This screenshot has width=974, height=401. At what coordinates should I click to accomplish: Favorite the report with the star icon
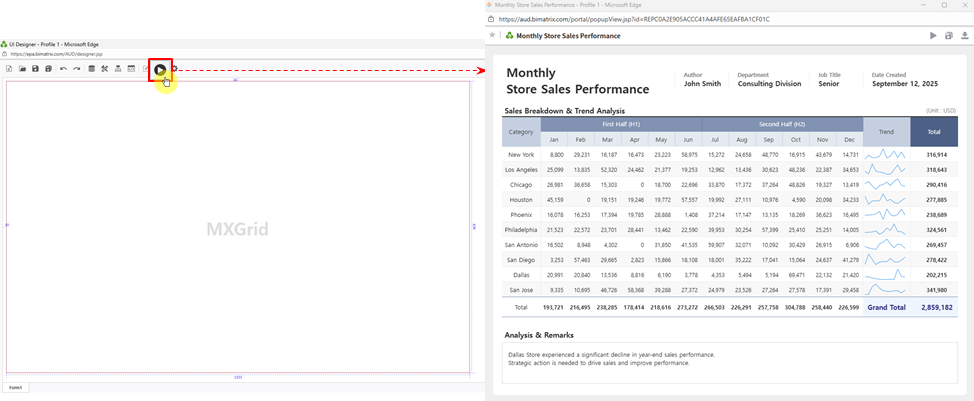point(493,35)
